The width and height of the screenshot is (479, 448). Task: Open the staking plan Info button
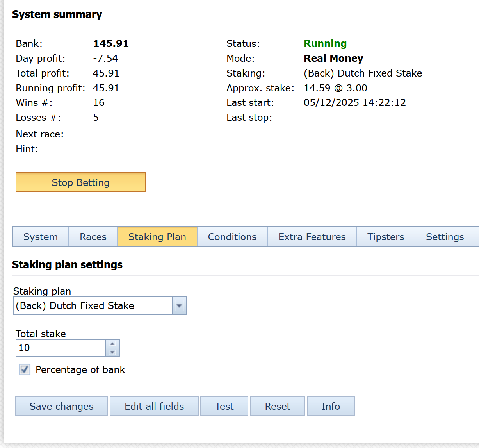[x=331, y=406]
